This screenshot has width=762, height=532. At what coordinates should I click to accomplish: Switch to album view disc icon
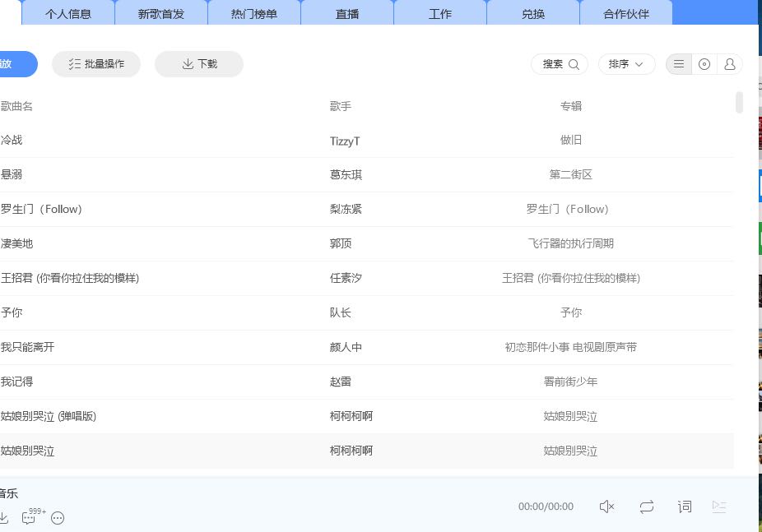704,64
